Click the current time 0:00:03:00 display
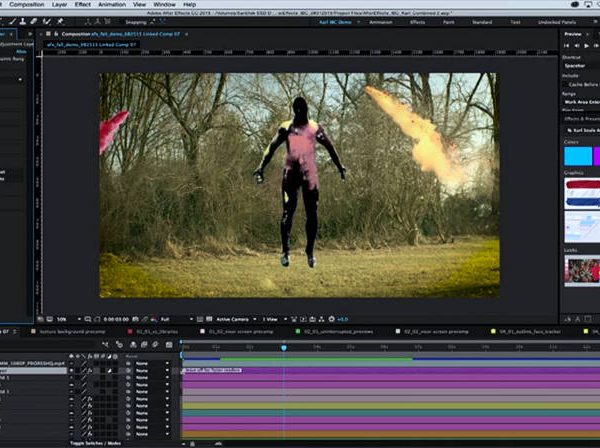This screenshot has width=600, height=448. click(x=116, y=319)
